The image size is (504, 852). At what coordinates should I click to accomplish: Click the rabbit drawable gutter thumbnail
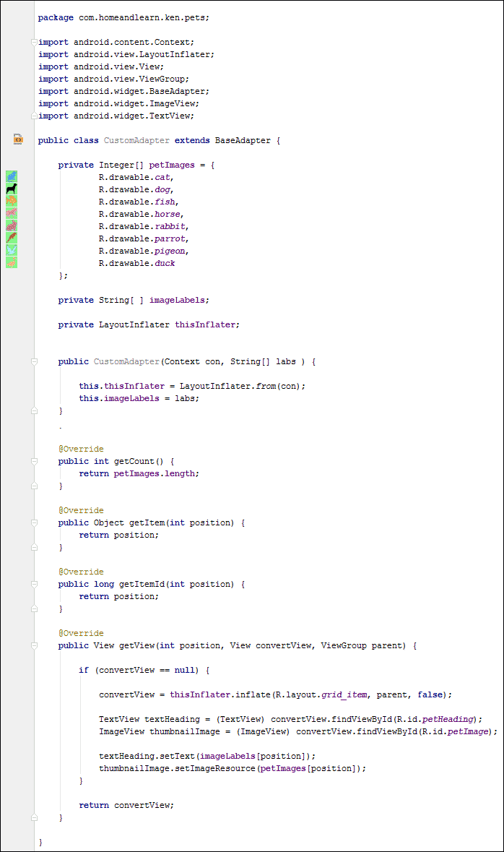pyautogui.click(x=12, y=225)
